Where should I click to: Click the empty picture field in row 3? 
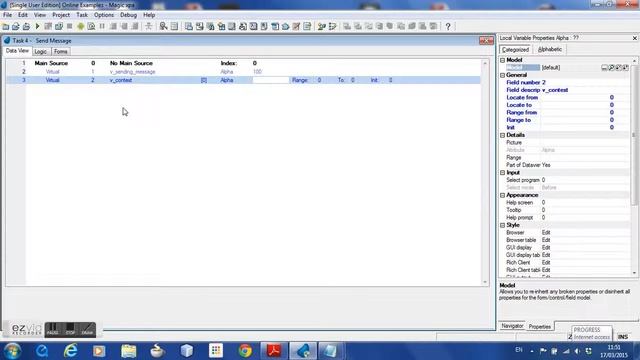[x=271, y=80]
